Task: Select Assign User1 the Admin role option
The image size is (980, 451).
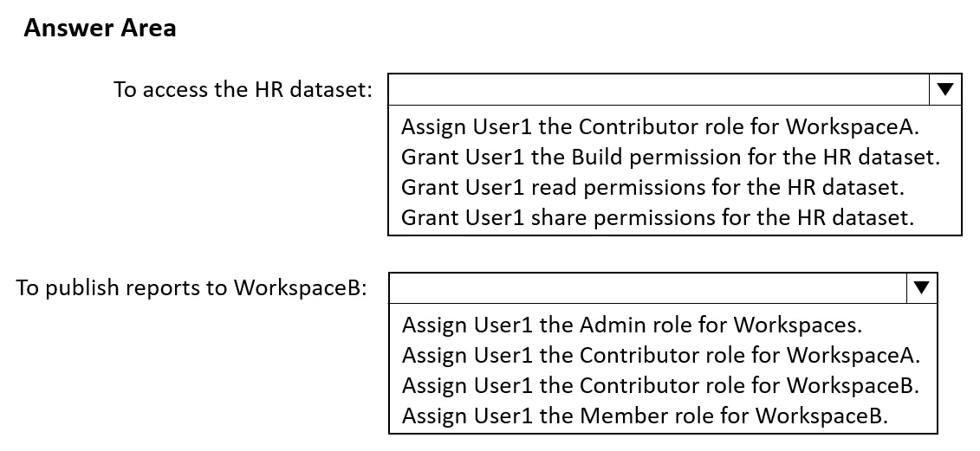Action: pyautogui.click(x=632, y=325)
